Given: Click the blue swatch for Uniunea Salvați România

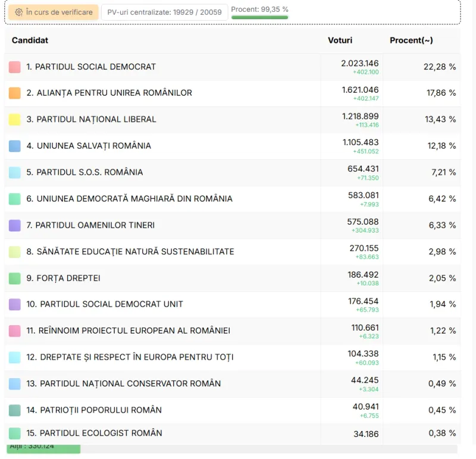Looking at the screenshot, I should pyautogui.click(x=14, y=146).
